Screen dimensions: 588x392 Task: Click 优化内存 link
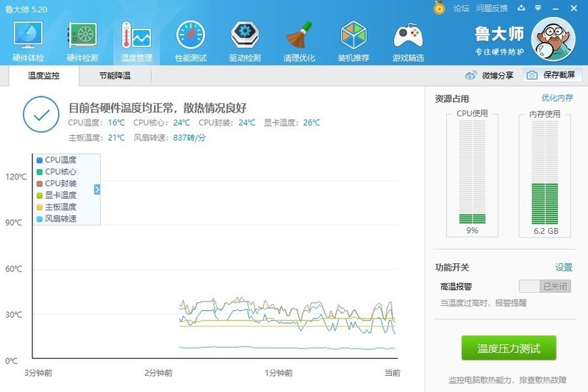[x=557, y=98]
